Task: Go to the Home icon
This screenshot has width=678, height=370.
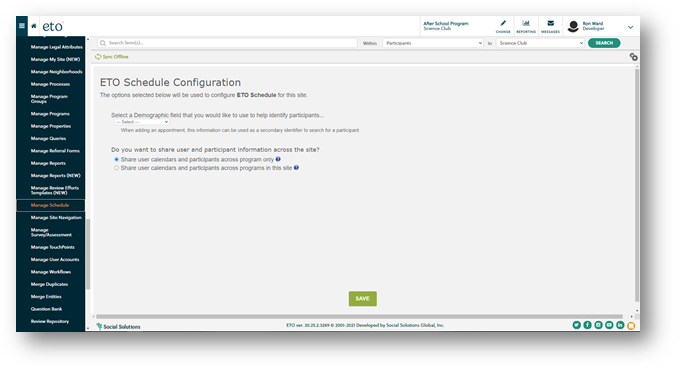Action: click(34, 26)
